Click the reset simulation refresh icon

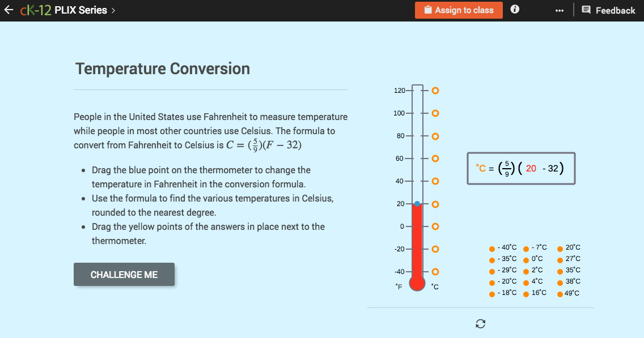[480, 323]
